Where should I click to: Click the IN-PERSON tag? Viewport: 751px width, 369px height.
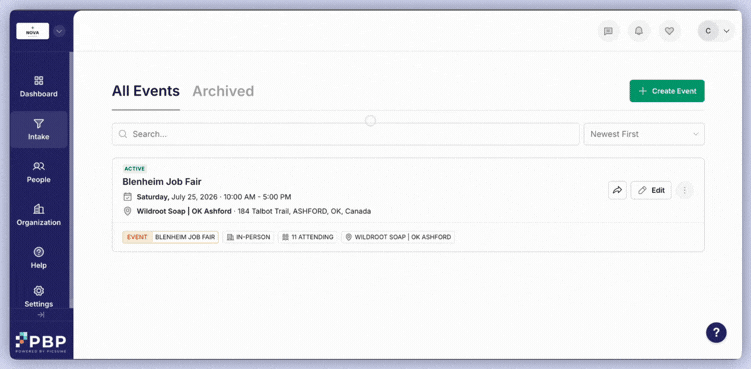248,237
